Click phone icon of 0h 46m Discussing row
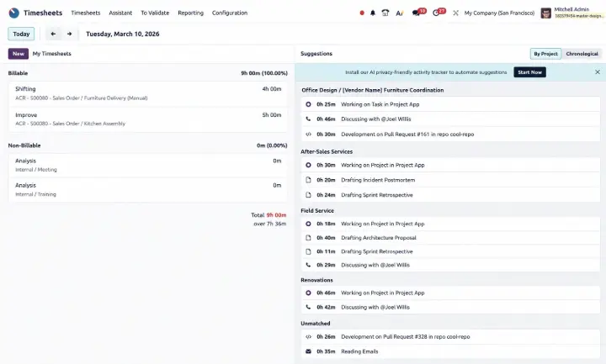 [x=308, y=119]
